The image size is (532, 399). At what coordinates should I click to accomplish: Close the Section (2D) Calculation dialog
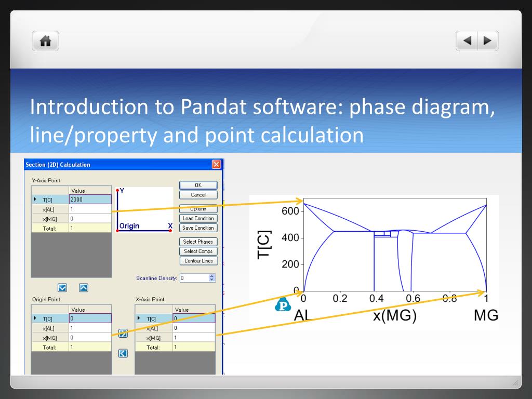[x=216, y=165]
